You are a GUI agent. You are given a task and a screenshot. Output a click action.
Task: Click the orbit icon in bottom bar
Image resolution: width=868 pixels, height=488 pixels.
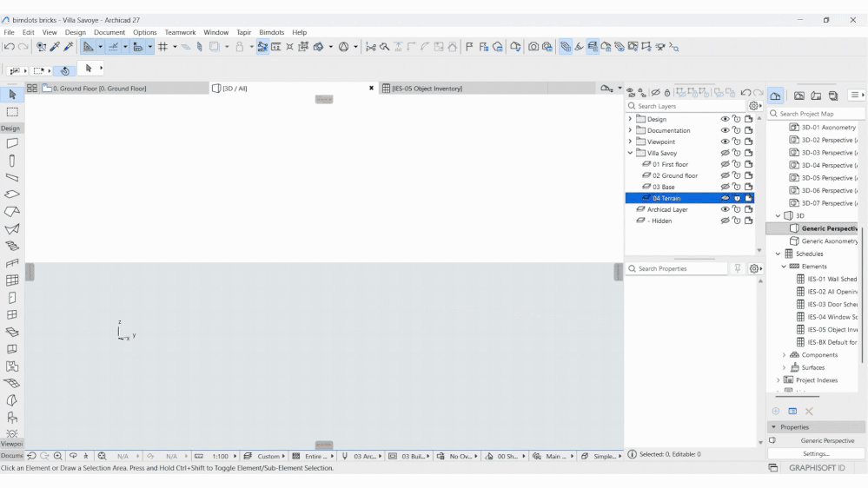point(73,456)
